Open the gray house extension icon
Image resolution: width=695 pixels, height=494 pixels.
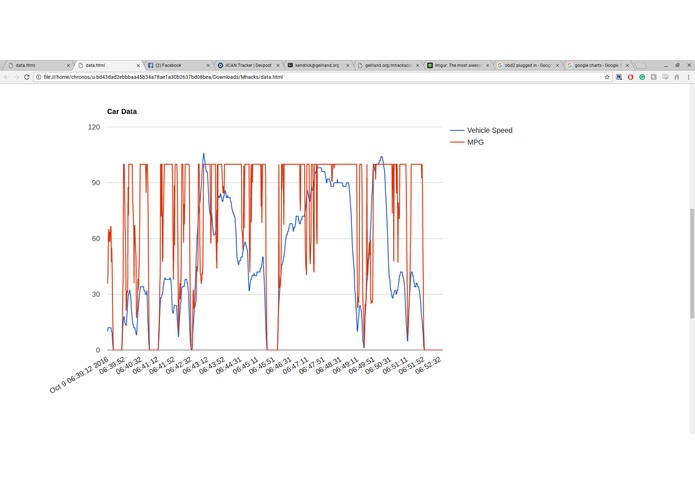676,77
